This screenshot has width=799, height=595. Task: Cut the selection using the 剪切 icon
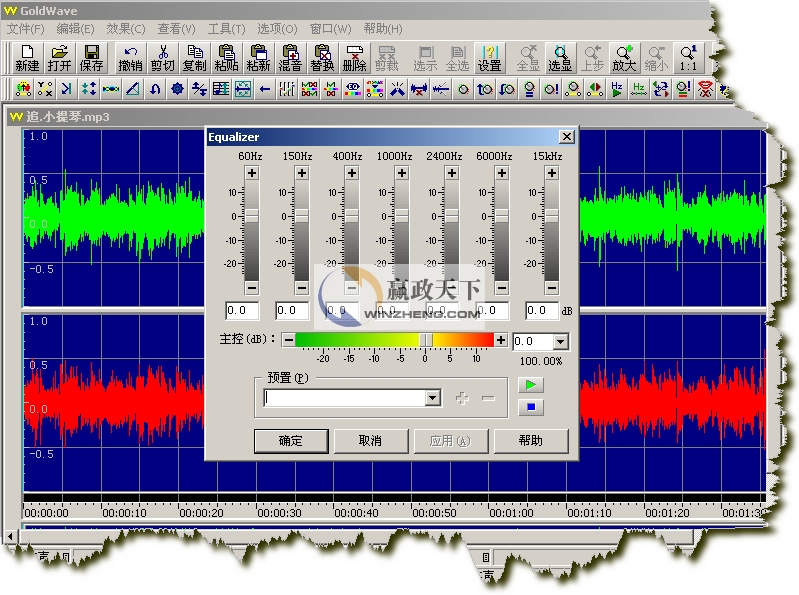[x=162, y=58]
